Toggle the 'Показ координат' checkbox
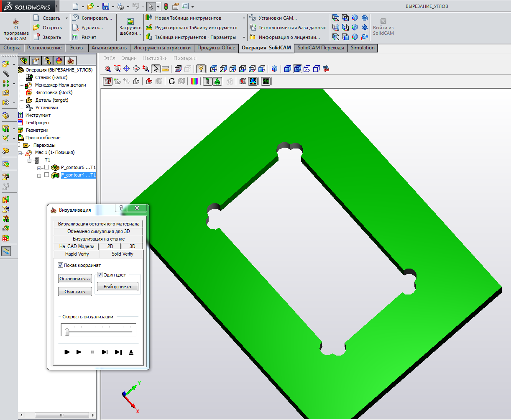 (61, 265)
